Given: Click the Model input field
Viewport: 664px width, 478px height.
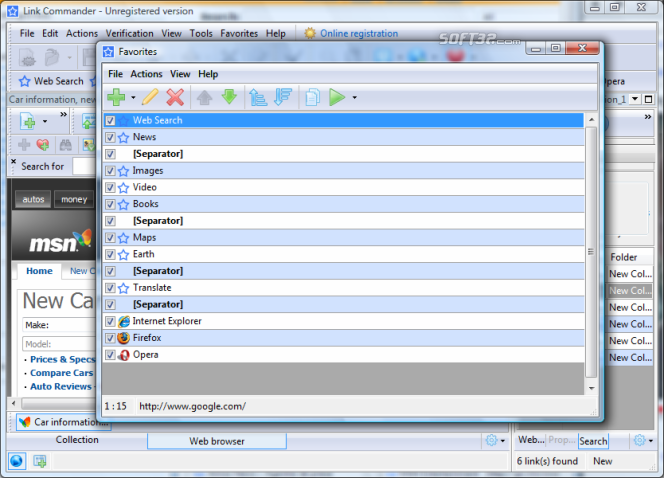Looking at the screenshot, I should point(59,344).
